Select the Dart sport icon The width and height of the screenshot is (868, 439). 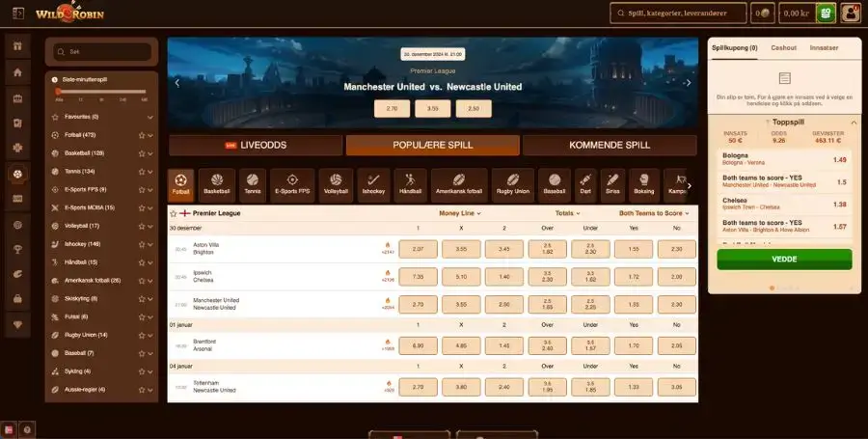585,185
